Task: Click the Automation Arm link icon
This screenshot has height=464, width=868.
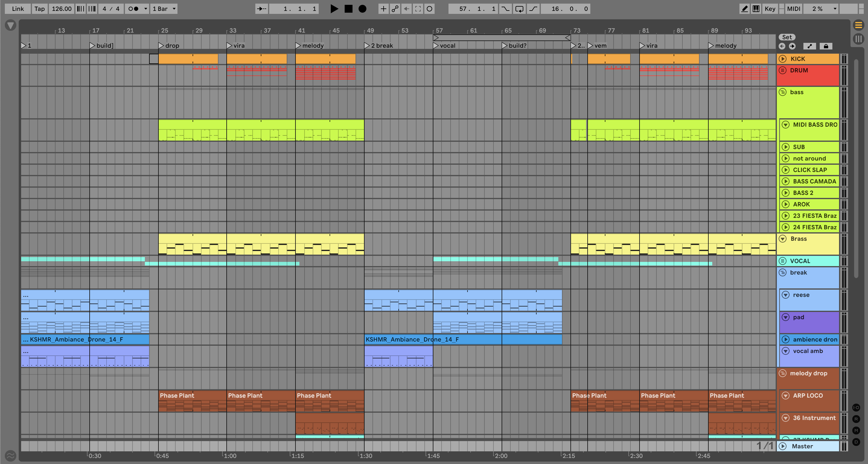Action: [x=395, y=9]
